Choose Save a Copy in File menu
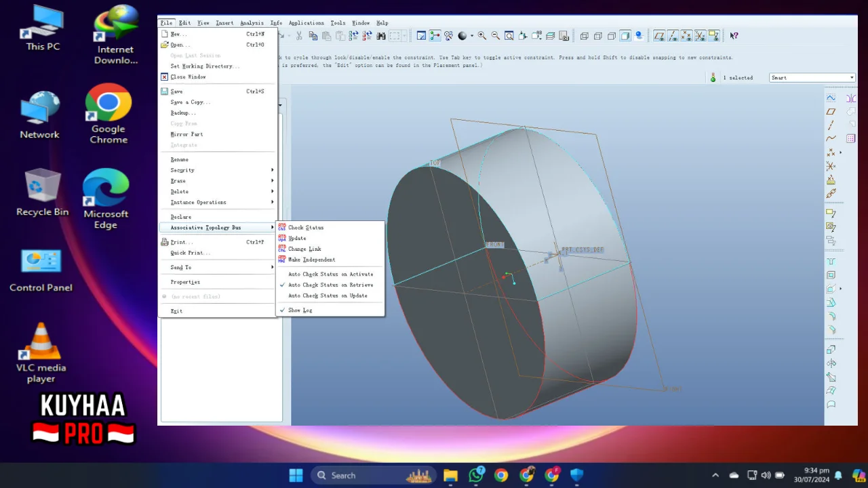 pyautogui.click(x=218, y=102)
